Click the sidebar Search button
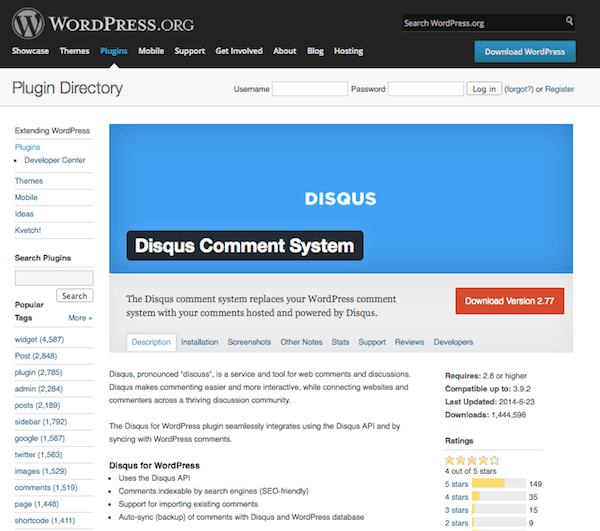Screen dimensions: 600x531 pos(75,296)
